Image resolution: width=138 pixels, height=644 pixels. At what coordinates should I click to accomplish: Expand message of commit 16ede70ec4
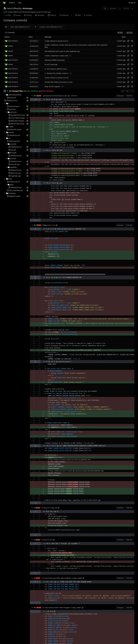click(62, 87)
